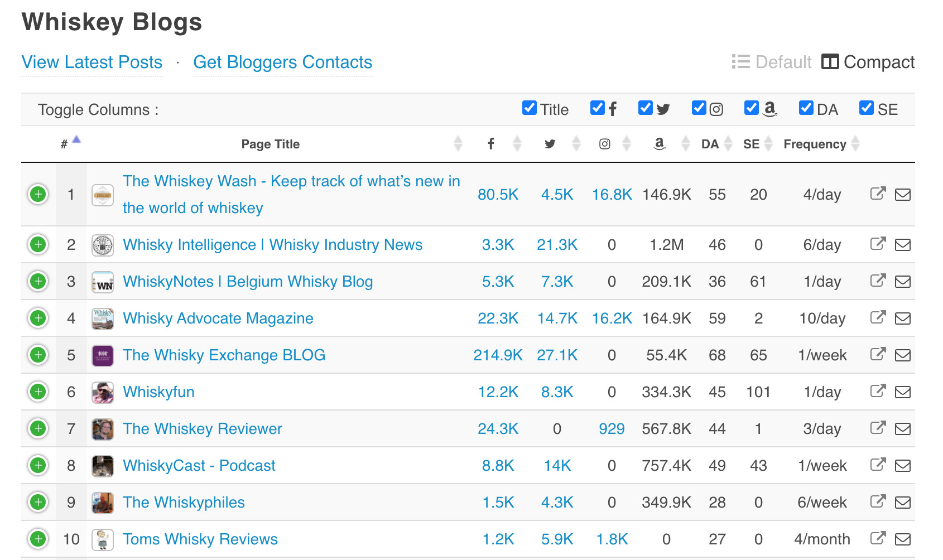Viewport: 943px width, 560px height.
Task: Open external link for The Whisky Exchange BLOG
Action: 878,354
